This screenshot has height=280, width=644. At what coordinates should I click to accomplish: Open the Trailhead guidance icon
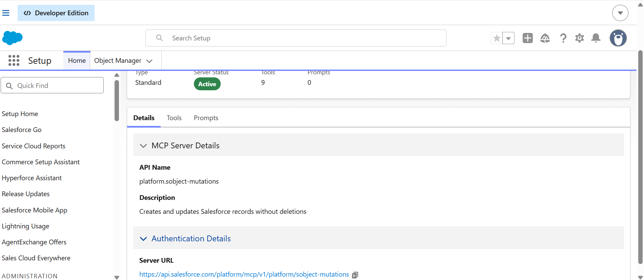(545, 38)
